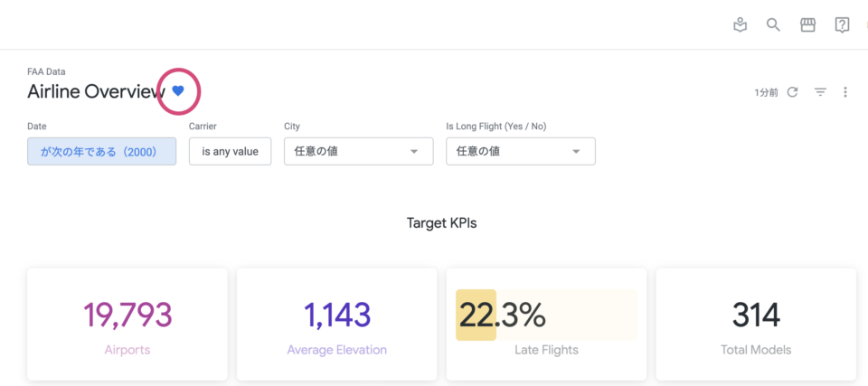The image size is (868, 386).
Task: Click the Airline Overview dashboard title
Action: tap(97, 91)
